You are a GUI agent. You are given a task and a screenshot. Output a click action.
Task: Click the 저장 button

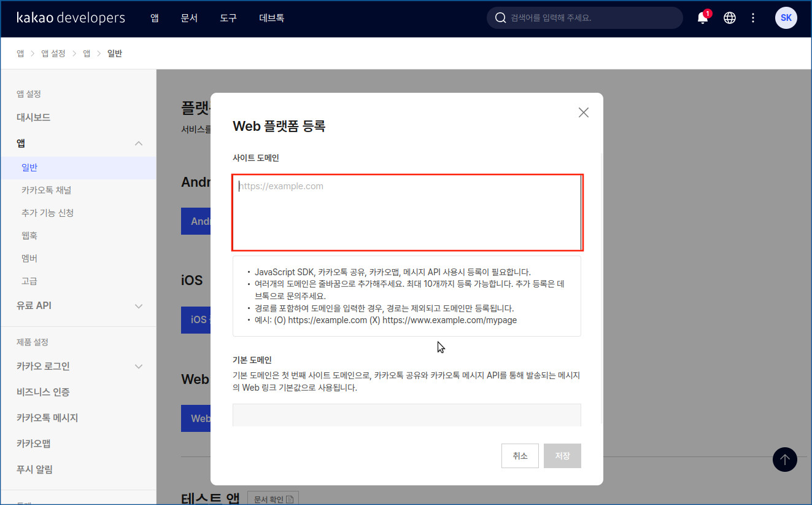562,456
